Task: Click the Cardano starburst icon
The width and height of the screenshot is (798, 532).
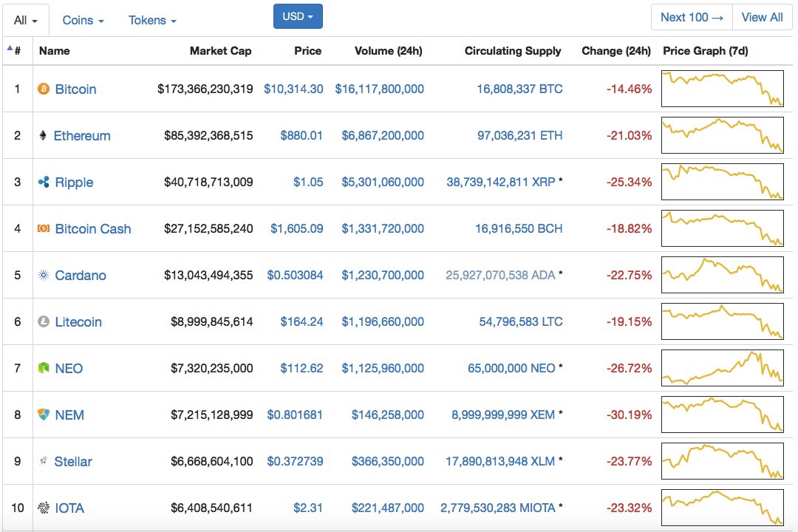Action: 44,275
